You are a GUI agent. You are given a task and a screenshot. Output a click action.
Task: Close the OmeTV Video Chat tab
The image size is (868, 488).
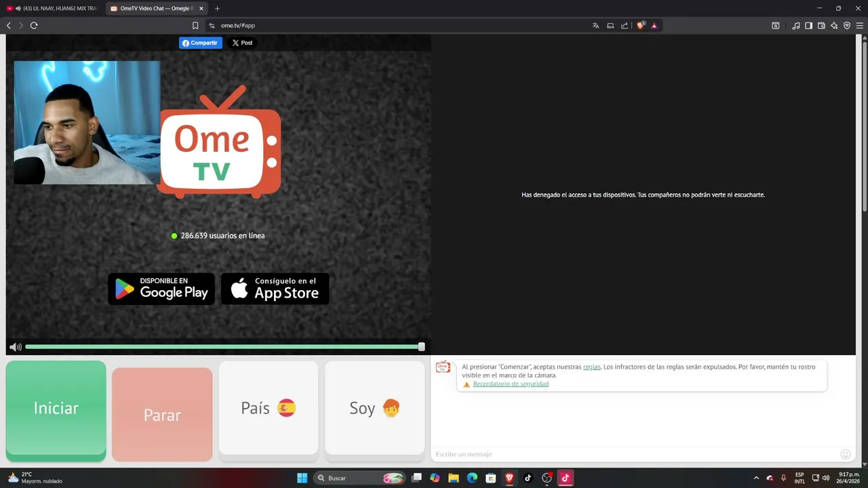click(x=201, y=8)
